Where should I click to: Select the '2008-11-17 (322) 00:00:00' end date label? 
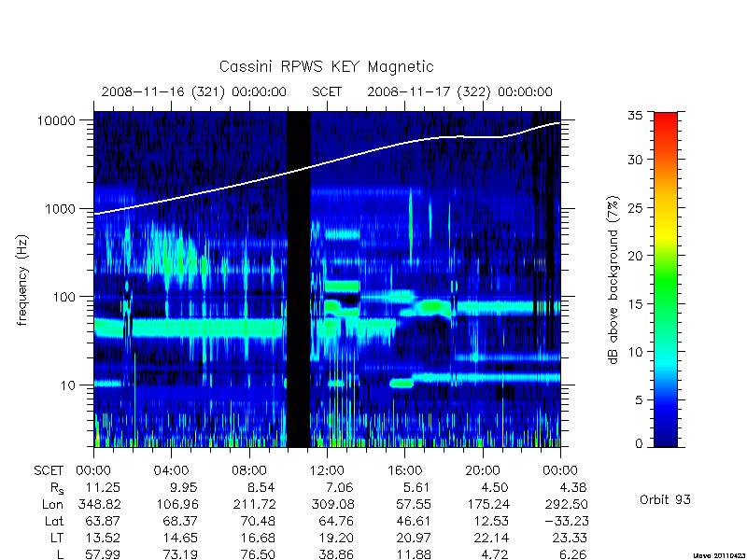459,91
